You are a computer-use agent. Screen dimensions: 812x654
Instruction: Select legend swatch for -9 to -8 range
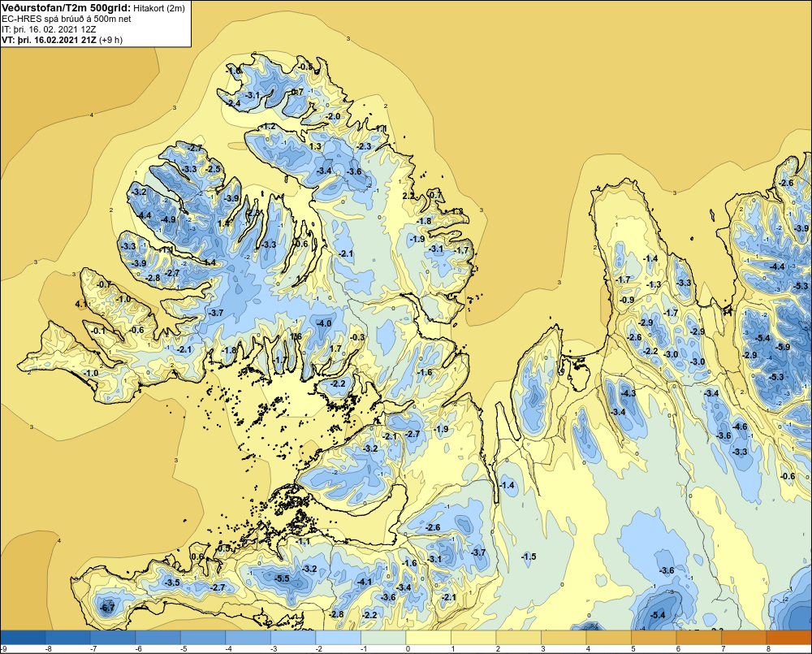click(x=23, y=638)
